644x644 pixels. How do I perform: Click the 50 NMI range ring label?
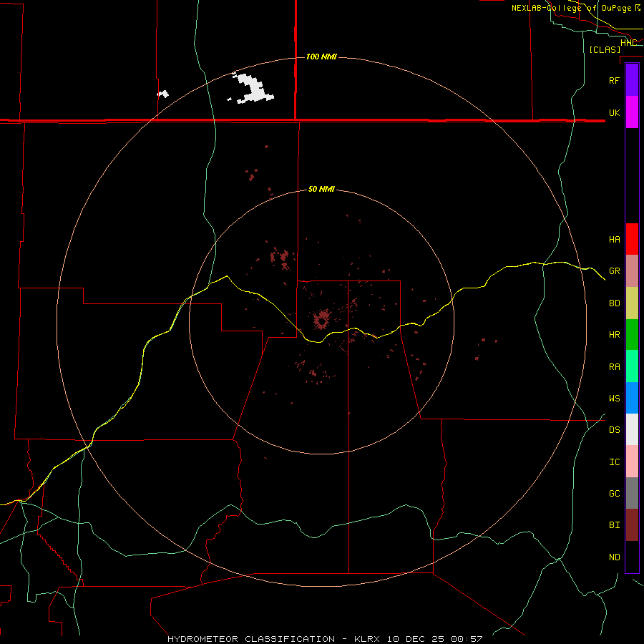tap(321, 189)
